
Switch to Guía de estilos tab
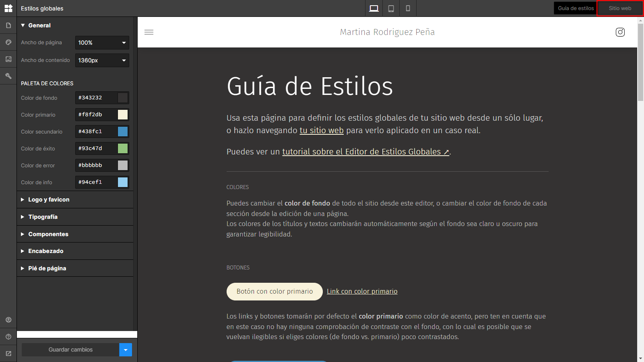pyautogui.click(x=576, y=8)
